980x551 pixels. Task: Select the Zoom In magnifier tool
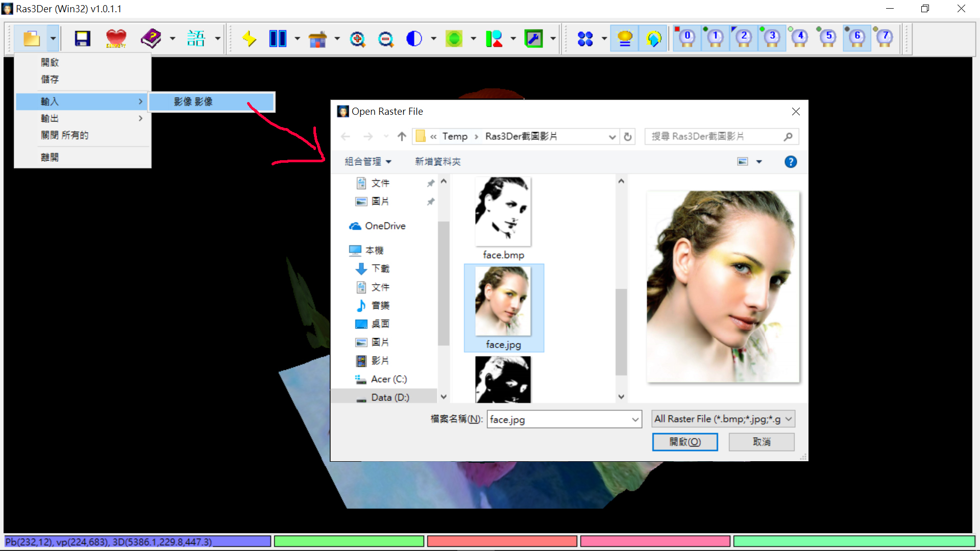point(358,39)
